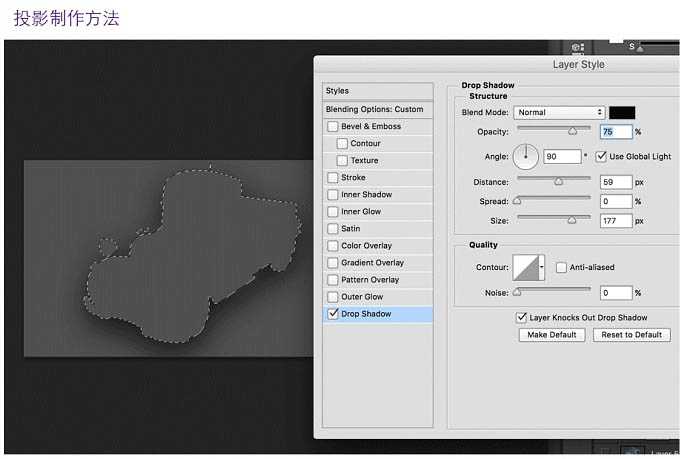Click the Noise slider handle
This screenshot has height=459, width=683.
tap(517, 292)
